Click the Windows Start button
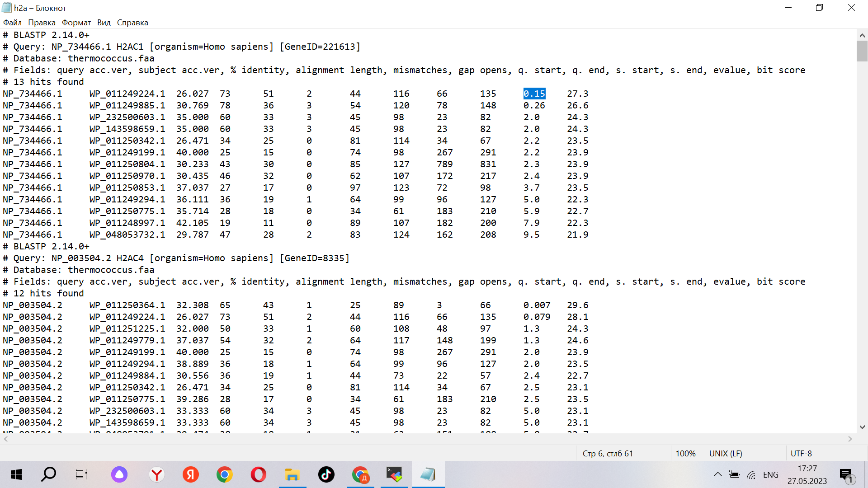 pyautogui.click(x=16, y=474)
